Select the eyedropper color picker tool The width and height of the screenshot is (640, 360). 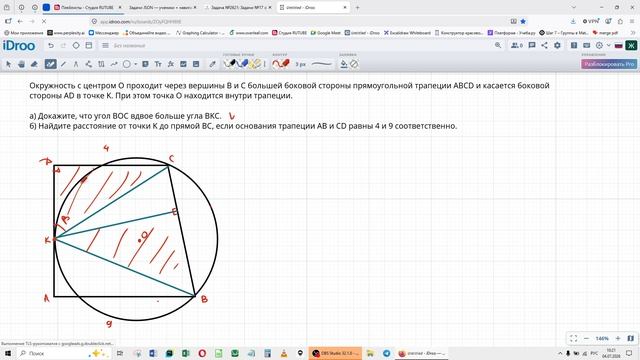pyautogui.click(x=212, y=64)
